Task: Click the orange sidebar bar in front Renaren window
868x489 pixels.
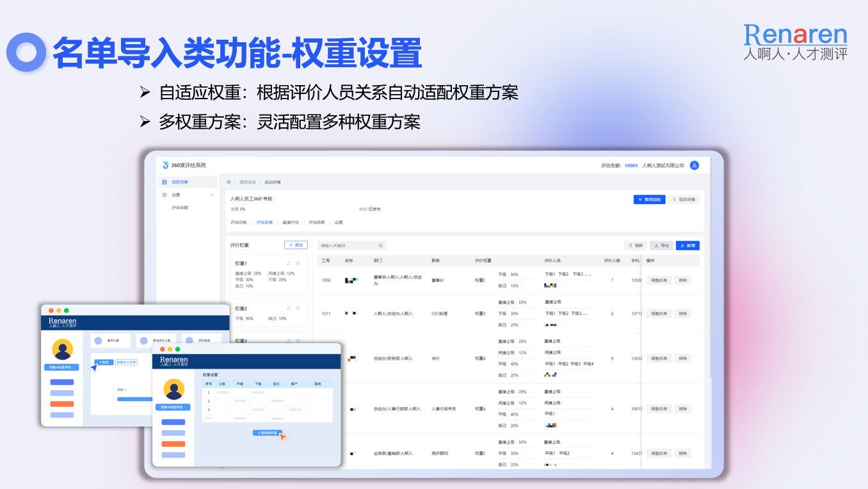Action: pyautogui.click(x=173, y=444)
